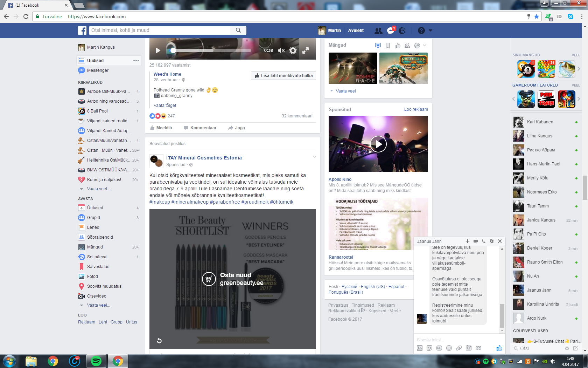Screen dimensions: 588x368
Task: Select the bookmark tab in Mängud panel
Action: click(388, 46)
